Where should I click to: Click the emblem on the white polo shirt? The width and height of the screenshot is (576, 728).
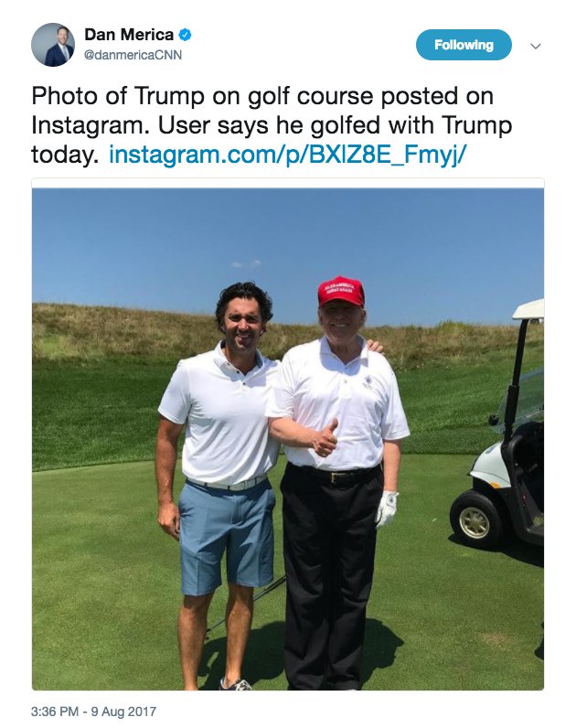(x=367, y=374)
